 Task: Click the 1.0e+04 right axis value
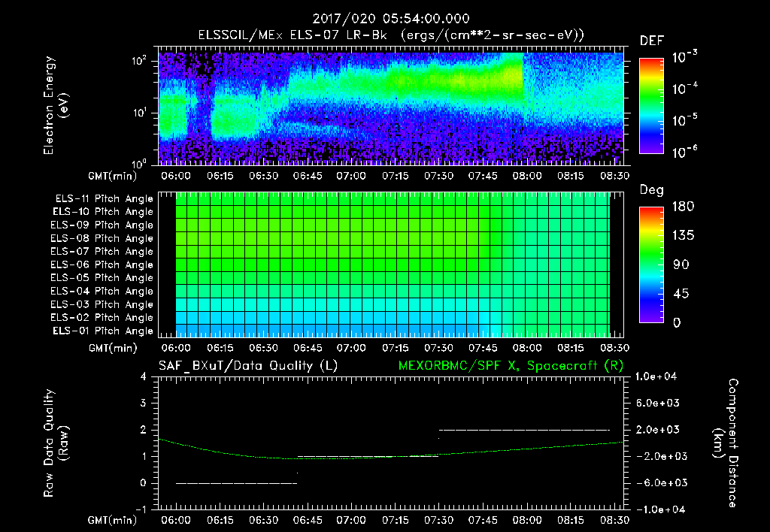[656, 376]
